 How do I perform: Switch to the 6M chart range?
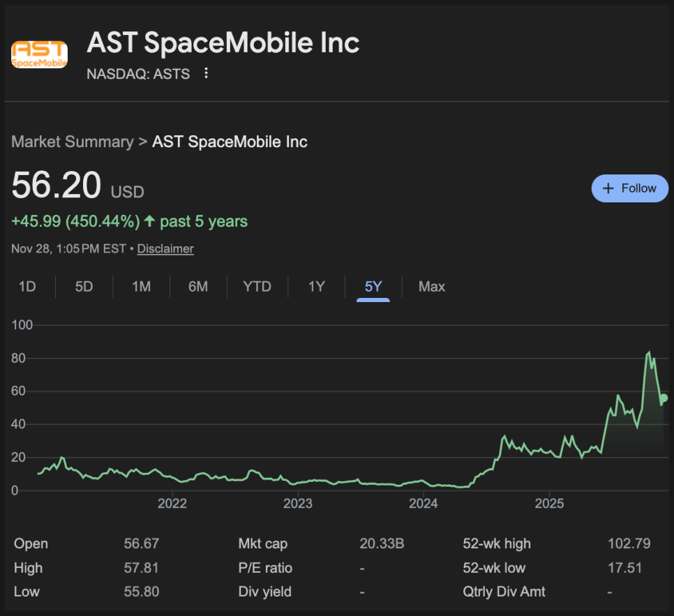point(198,287)
